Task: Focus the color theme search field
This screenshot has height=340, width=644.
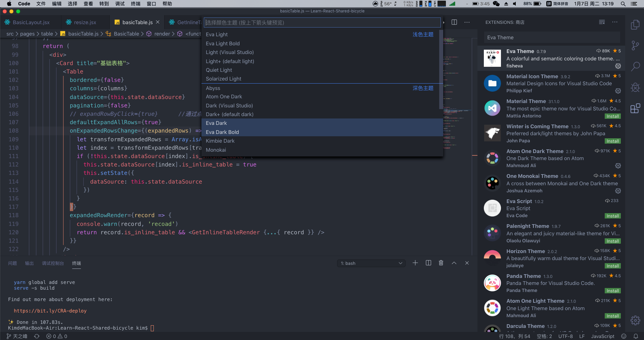Action: pos(322,22)
